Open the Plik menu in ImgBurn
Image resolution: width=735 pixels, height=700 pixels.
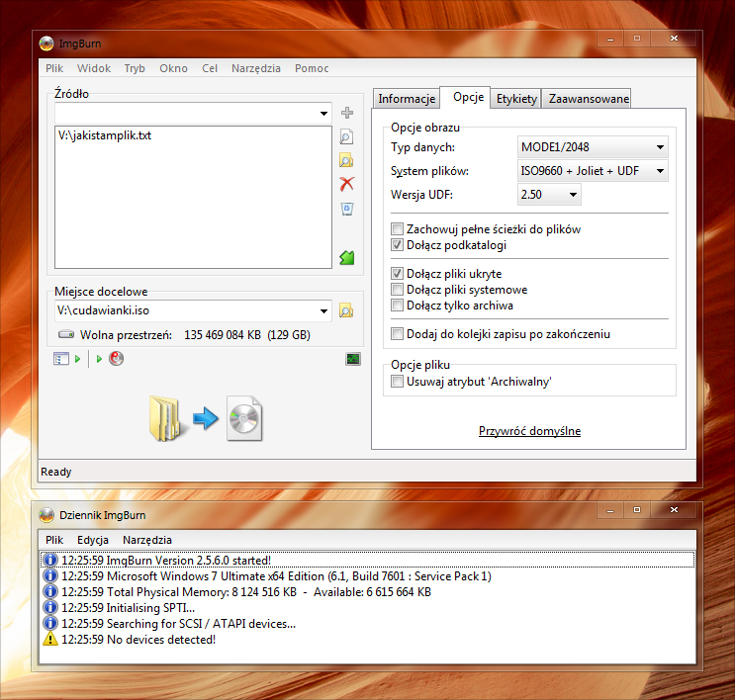54,68
